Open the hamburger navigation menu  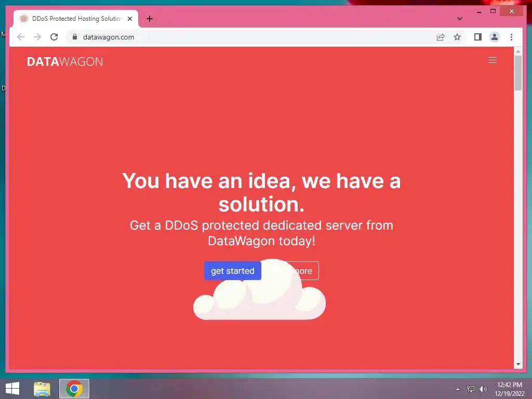click(493, 60)
